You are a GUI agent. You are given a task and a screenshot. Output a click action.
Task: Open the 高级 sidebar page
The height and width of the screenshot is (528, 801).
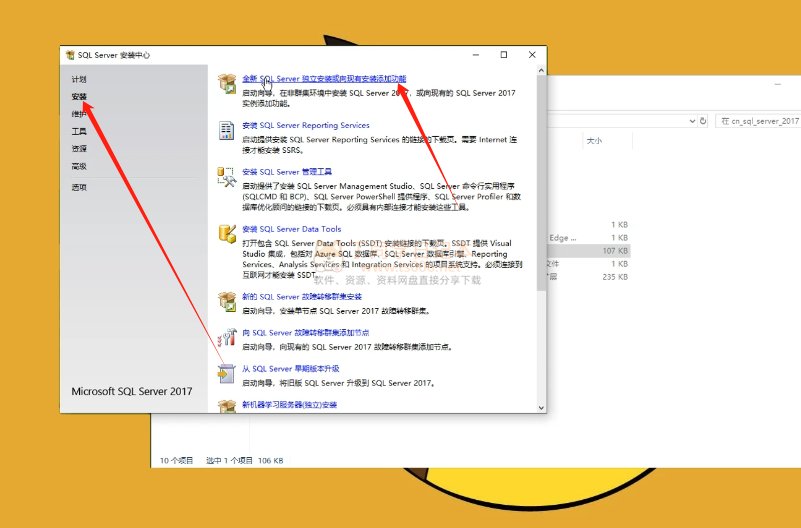[79, 166]
